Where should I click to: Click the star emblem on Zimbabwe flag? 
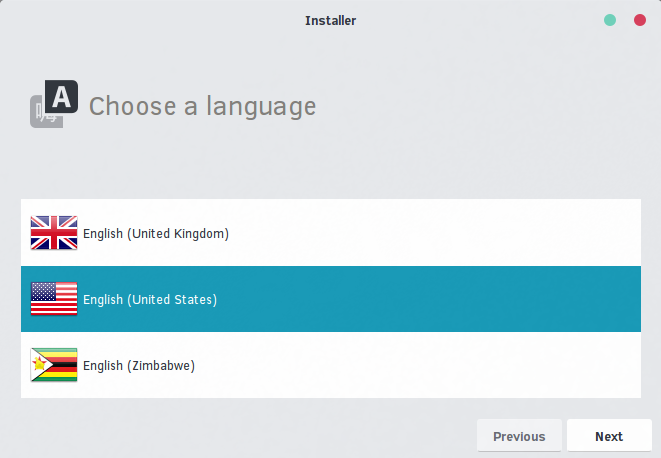point(39,363)
